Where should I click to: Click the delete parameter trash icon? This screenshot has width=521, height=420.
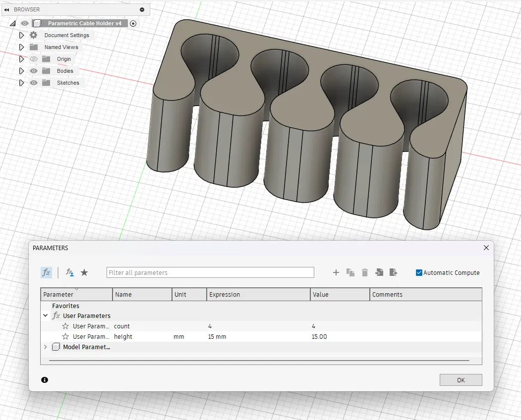[x=365, y=272]
